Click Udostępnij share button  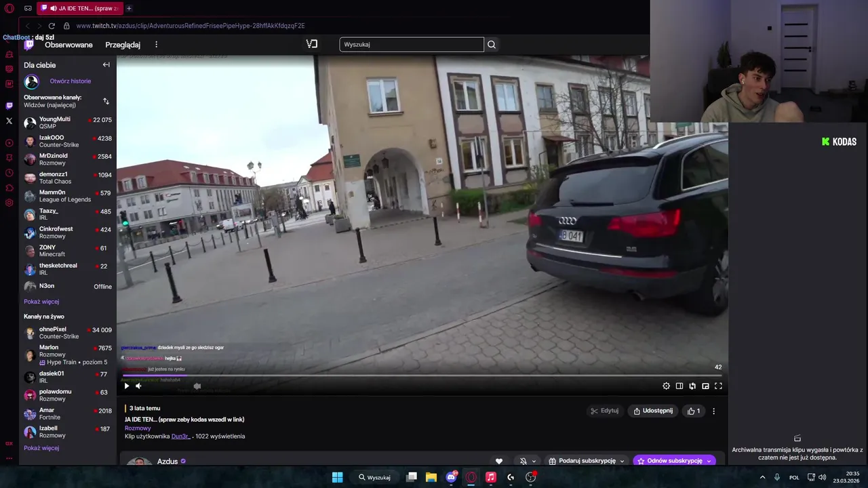click(654, 411)
